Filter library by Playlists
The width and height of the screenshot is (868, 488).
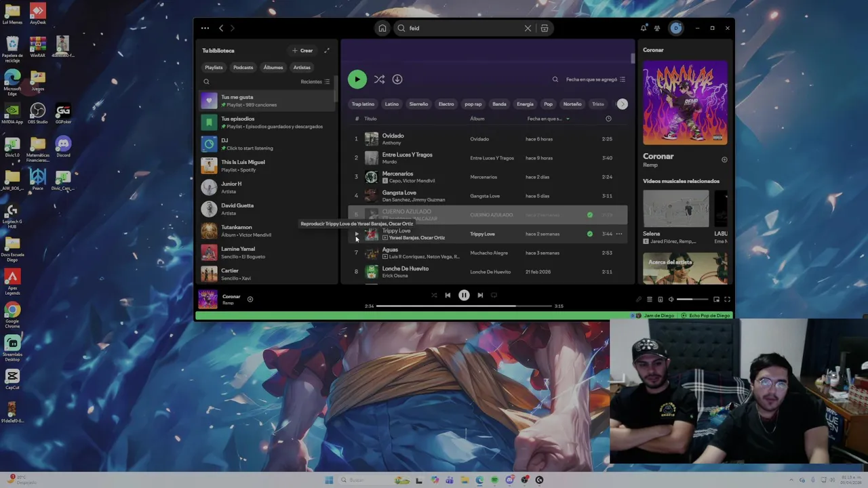click(x=214, y=68)
